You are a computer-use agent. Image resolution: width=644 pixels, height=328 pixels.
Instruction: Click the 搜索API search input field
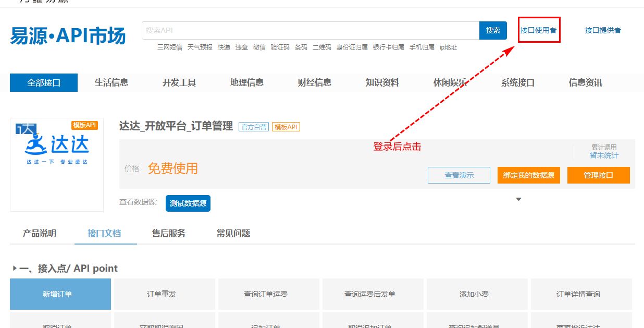311,30
